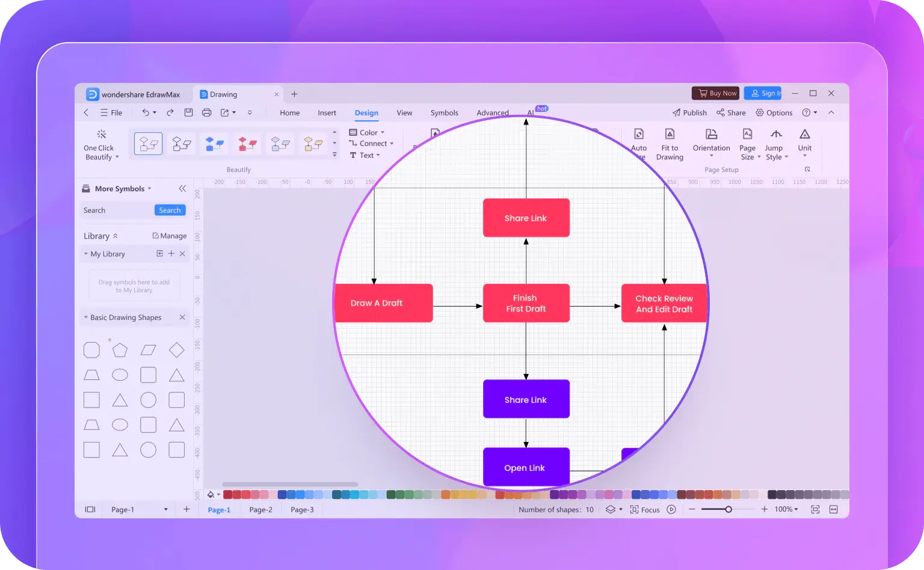924x570 pixels.
Task: Toggle Focus mode in status bar
Action: click(x=645, y=509)
